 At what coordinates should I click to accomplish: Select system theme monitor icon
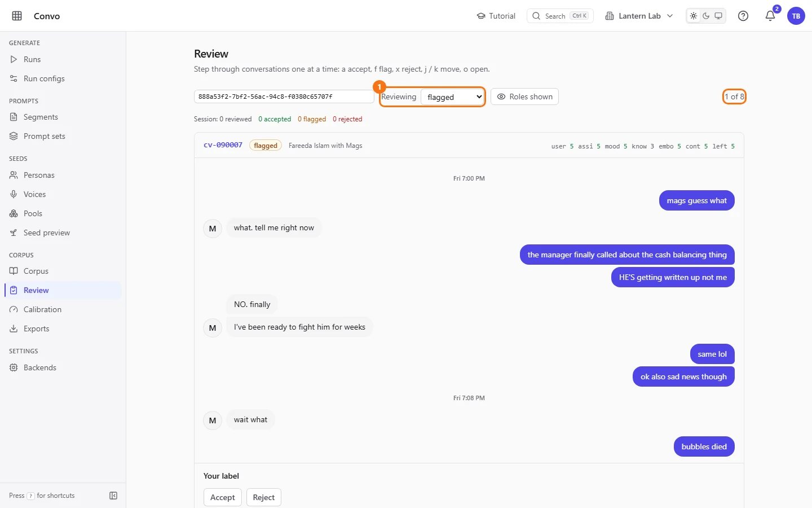click(718, 16)
